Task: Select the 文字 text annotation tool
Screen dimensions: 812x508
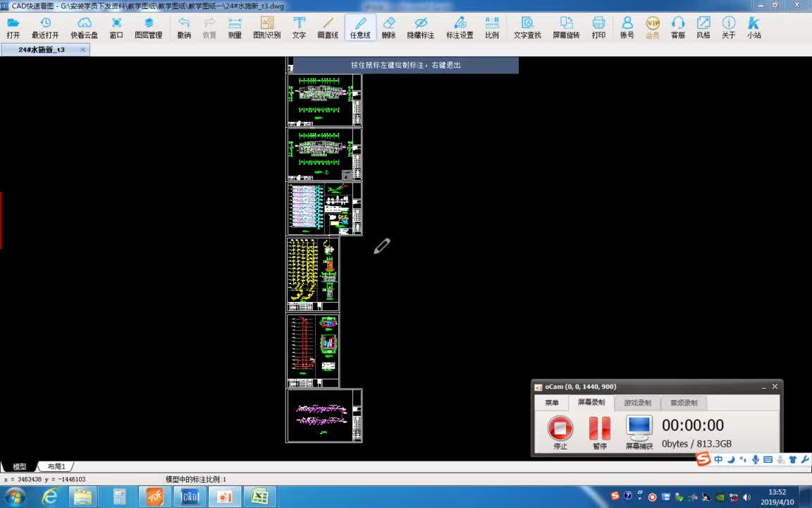Action: [299, 28]
